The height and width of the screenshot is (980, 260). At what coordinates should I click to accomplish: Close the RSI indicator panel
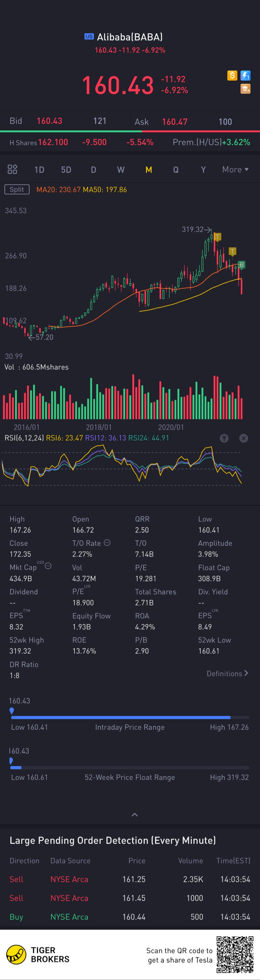[x=244, y=438]
